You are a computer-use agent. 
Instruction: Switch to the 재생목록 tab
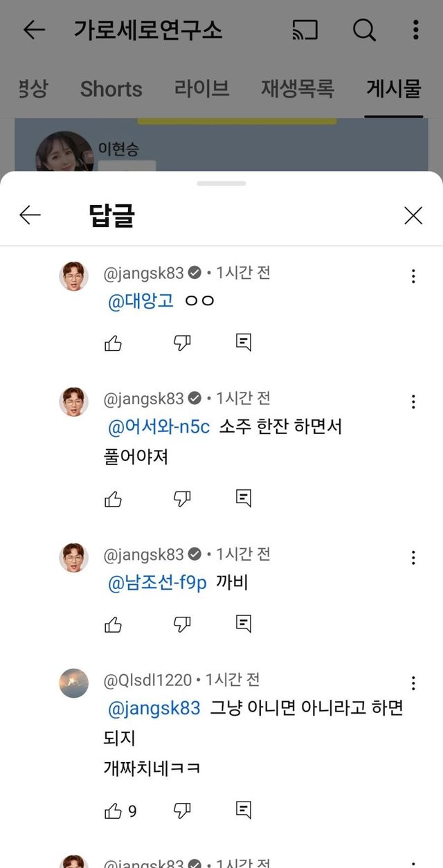tap(298, 89)
